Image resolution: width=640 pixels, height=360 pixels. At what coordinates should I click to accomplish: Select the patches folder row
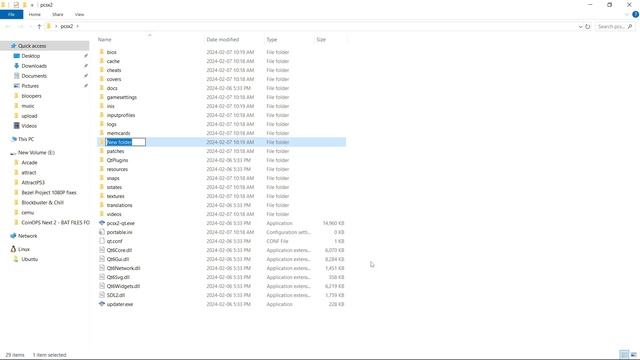tap(222, 151)
